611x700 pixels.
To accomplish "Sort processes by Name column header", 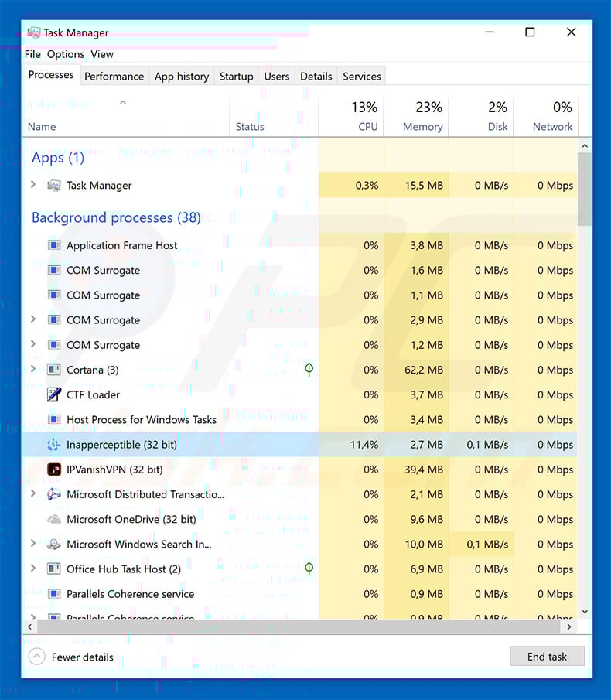I will pyautogui.click(x=126, y=118).
